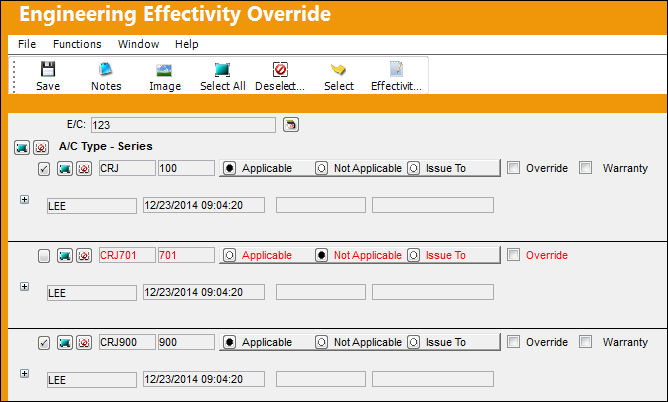Click the Image toolbar icon
The width and height of the screenshot is (668, 402).
click(x=164, y=70)
